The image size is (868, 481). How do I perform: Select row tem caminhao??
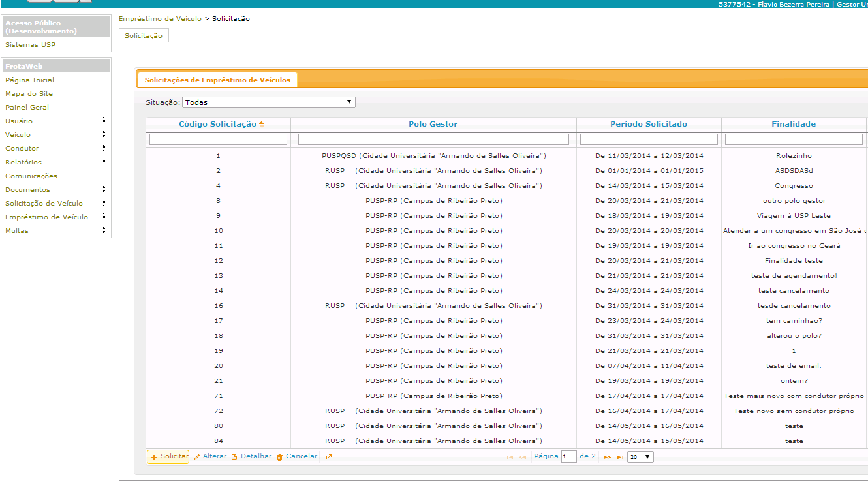(506, 321)
